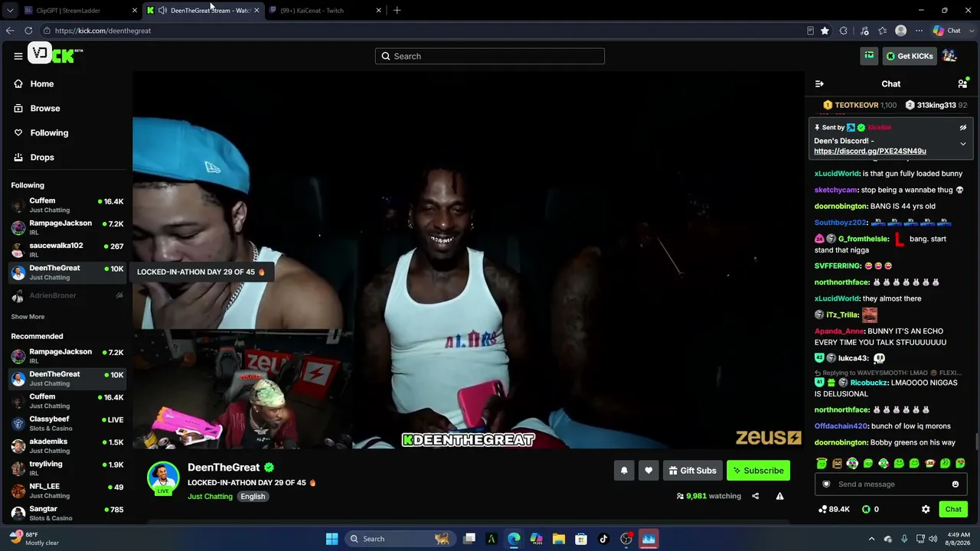This screenshot has width=980, height=551.
Task: Open File Explorer from the taskbar
Action: point(559,539)
